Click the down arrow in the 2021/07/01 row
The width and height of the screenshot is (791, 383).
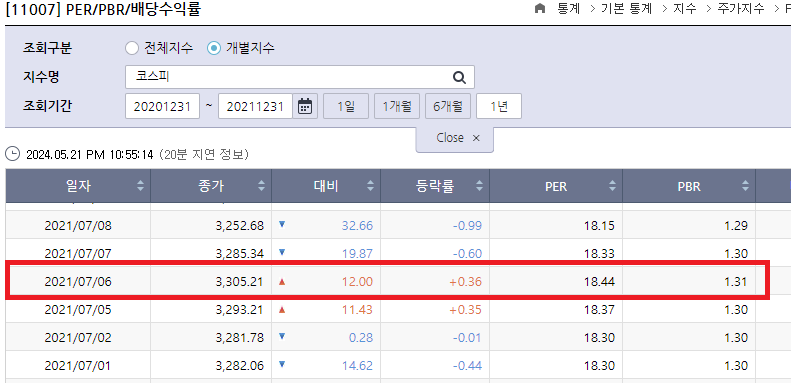[282, 364]
